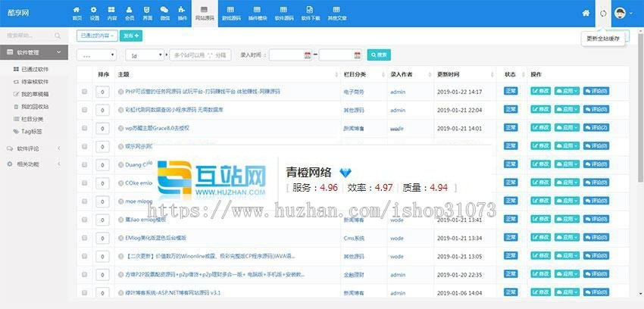Click the 排序 number box in PHP可运营的任务网源码 row
The width and height of the screenshot is (644, 309).
(x=102, y=92)
